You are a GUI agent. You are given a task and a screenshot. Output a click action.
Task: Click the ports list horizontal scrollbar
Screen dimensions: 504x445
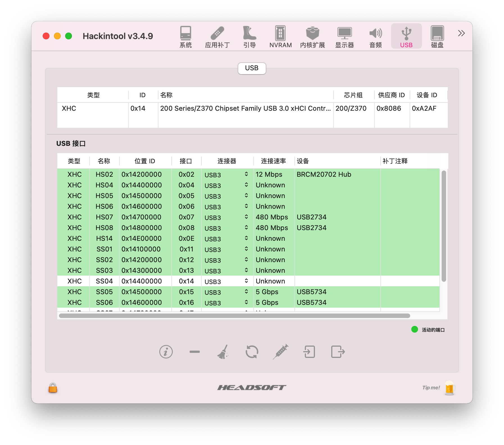coord(234,316)
